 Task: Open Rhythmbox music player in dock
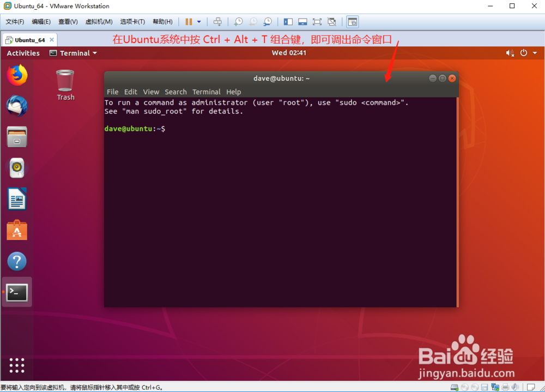(x=17, y=168)
